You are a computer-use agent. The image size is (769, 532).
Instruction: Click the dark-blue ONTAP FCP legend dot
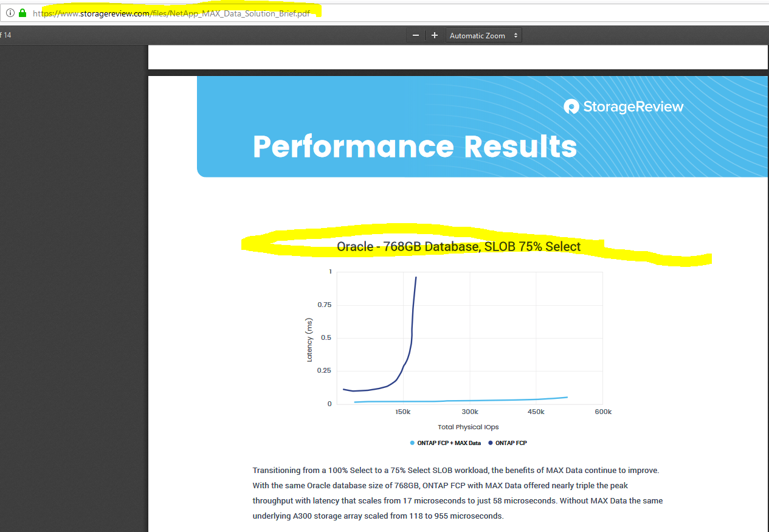point(491,443)
